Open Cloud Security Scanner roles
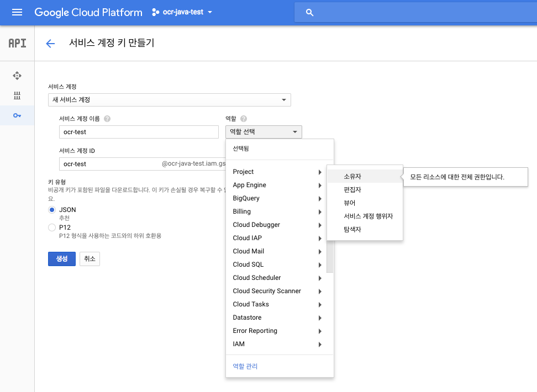Image resolution: width=537 pixels, height=392 pixels. [x=277, y=291]
